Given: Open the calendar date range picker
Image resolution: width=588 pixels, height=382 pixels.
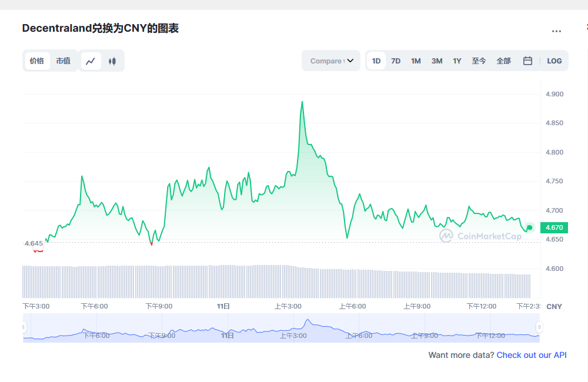Looking at the screenshot, I should 527,61.
